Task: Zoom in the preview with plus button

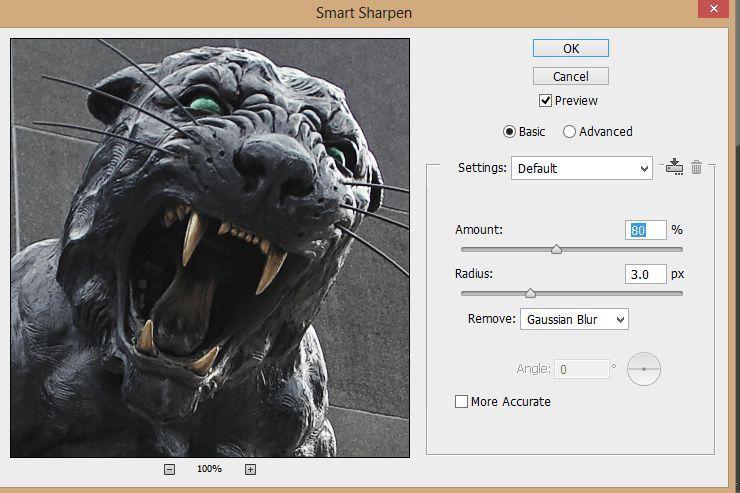Action: [x=250, y=469]
